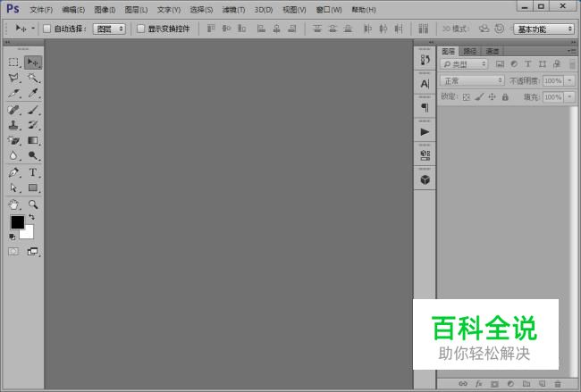Select the Rectangle shape tool
The height and width of the screenshot is (392, 581).
pos(33,188)
